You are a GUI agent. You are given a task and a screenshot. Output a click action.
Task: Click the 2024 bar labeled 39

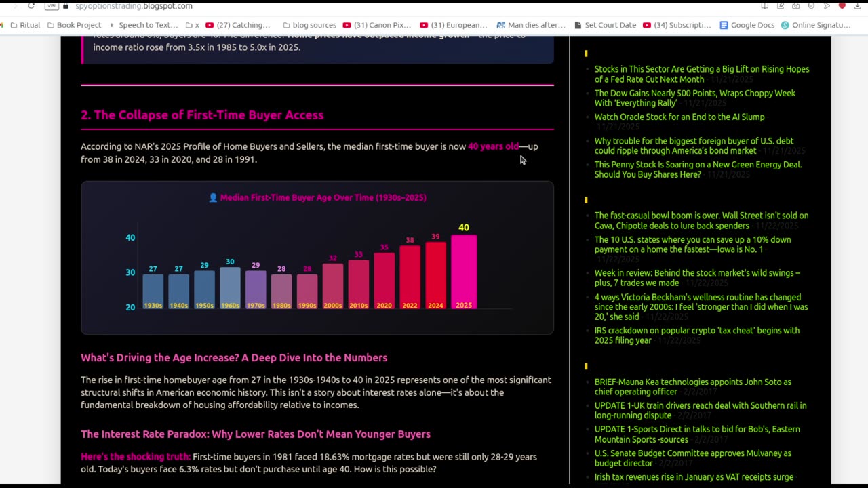[435, 275]
